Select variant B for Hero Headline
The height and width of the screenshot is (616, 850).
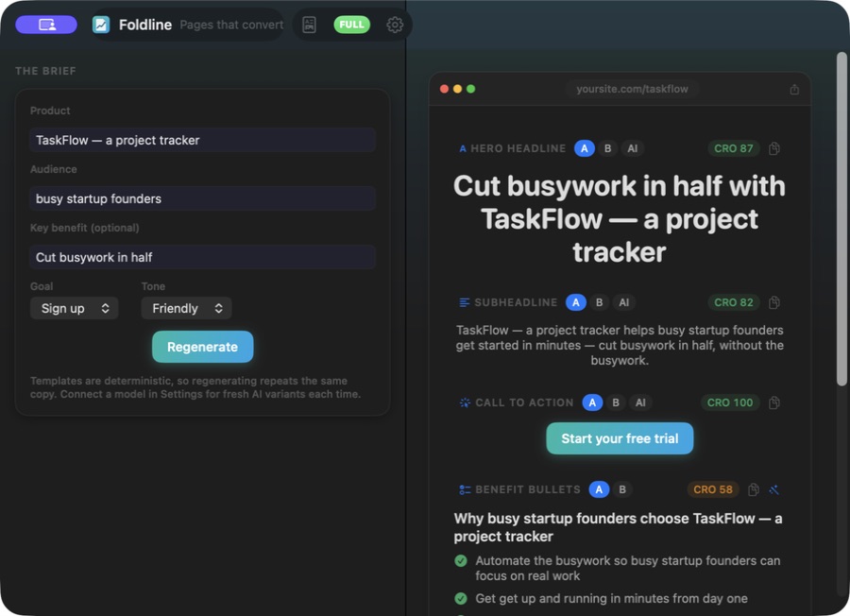pos(607,148)
